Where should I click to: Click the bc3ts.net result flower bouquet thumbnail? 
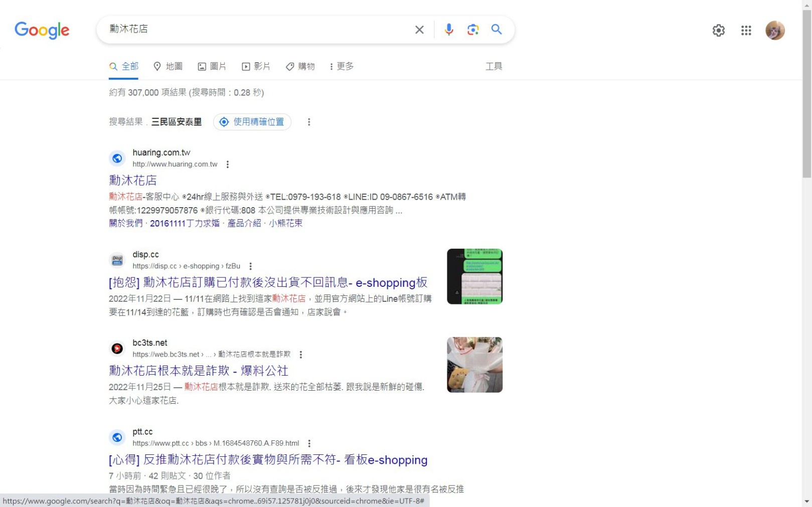(x=474, y=365)
